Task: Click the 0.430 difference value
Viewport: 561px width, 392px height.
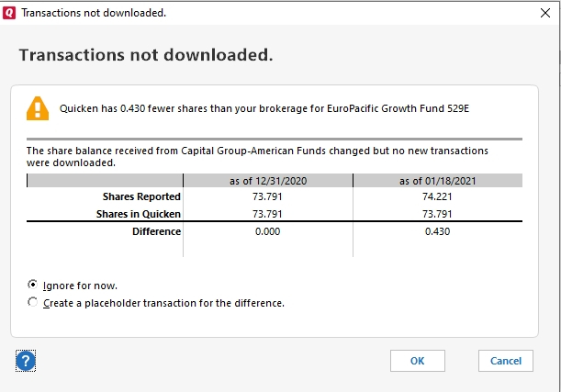Action: (437, 231)
